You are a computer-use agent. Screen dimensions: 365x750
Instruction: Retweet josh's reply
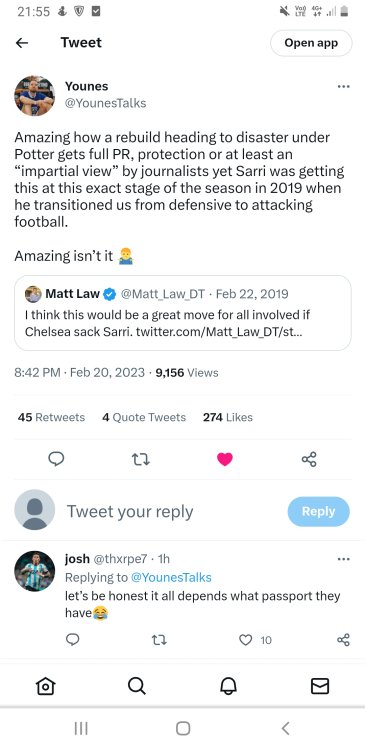pos(158,640)
